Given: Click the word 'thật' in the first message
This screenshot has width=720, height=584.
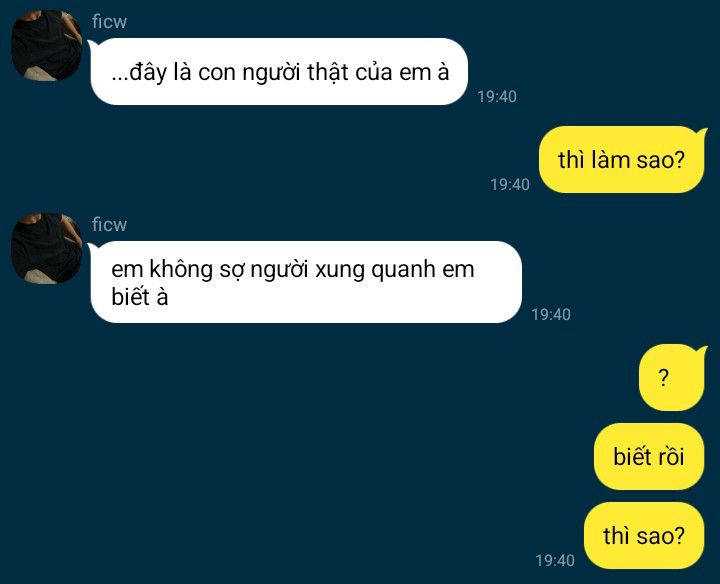Looking at the screenshot, I should 328,73.
